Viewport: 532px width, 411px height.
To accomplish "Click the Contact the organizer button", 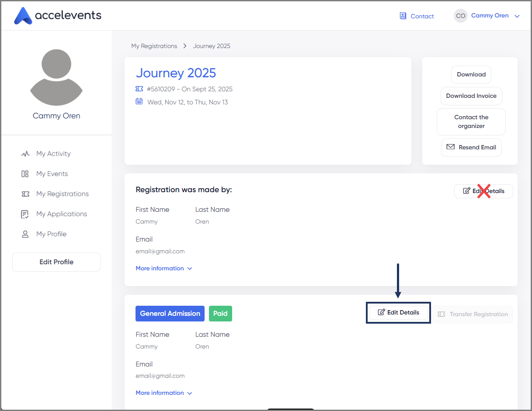I will pyautogui.click(x=471, y=121).
